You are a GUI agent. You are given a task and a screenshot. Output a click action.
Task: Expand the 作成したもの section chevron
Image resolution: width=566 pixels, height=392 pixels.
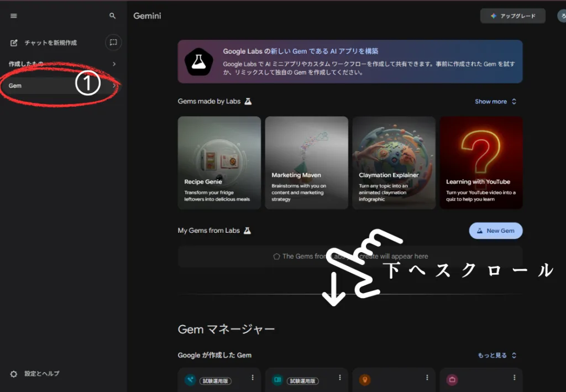[x=114, y=64]
